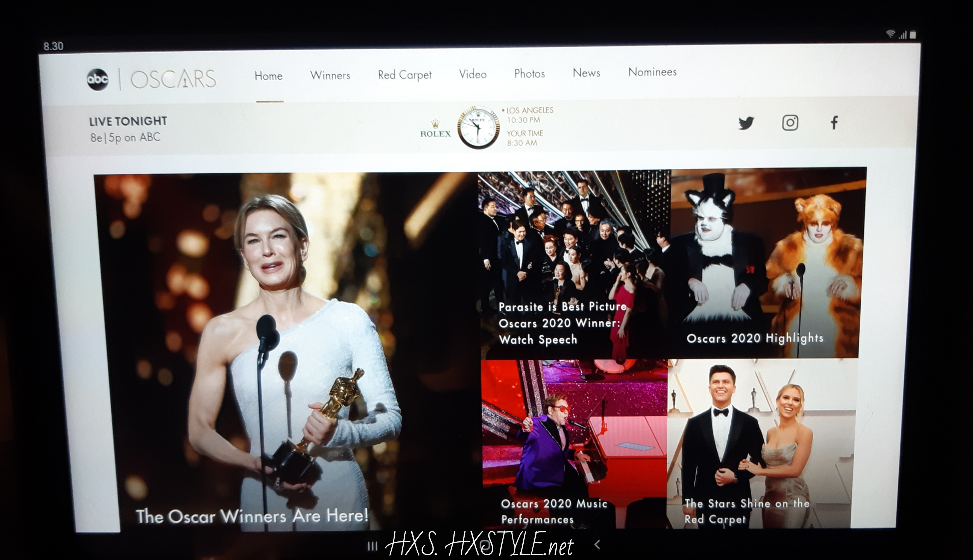Open the Facebook icon link
This screenshot has width=973, height=560.
pos(834,123)
